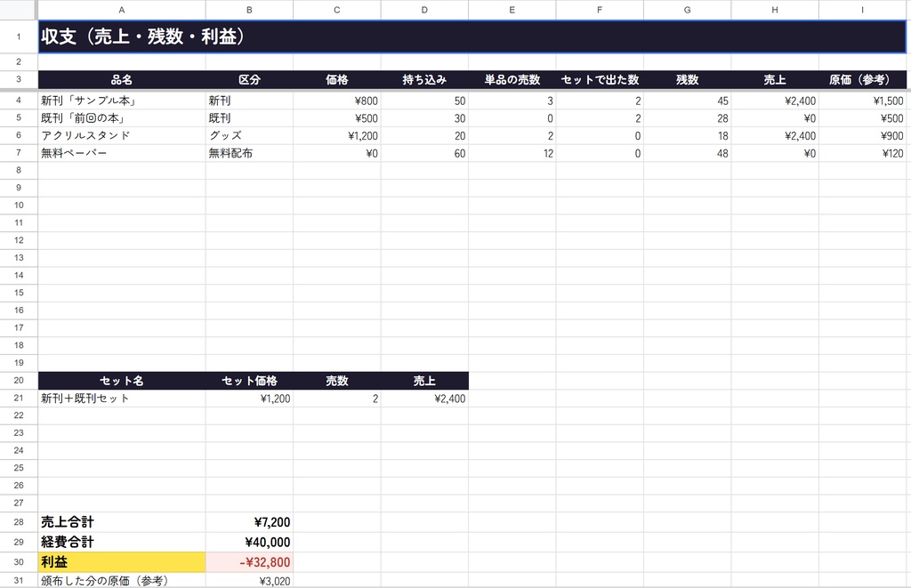Click the 単品の売数 heading cell
Image resolution: width=911 pixels, height=588 pixels.
click(x=512, y=79)
